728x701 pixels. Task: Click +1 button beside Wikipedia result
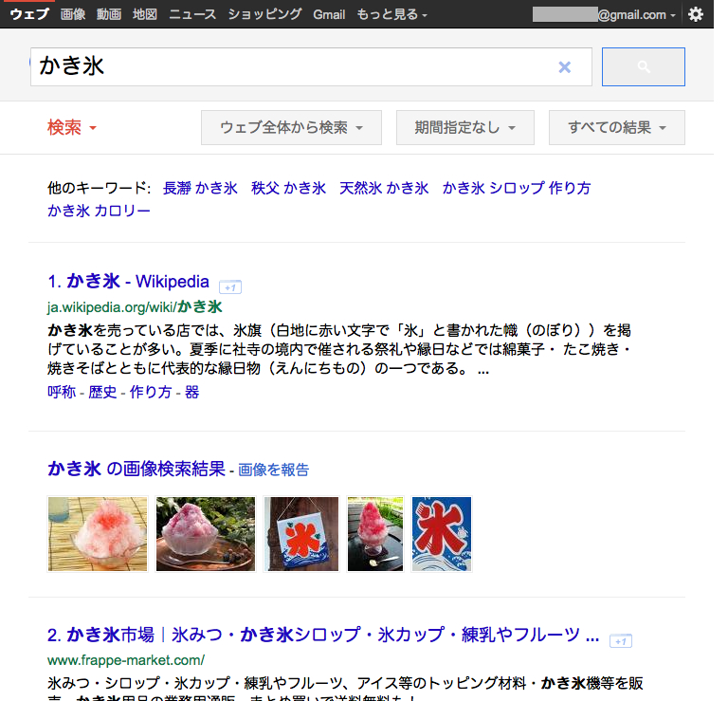[x=230, y=287]
